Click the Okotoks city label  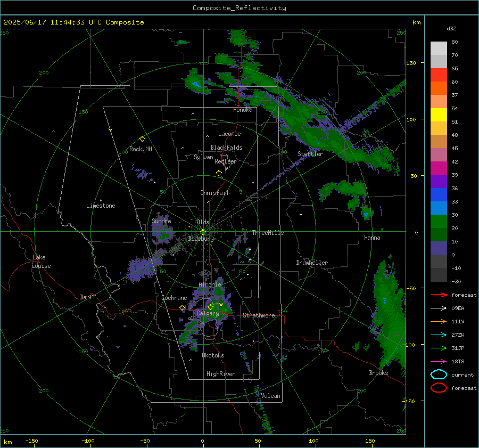[x=213, y=355]
